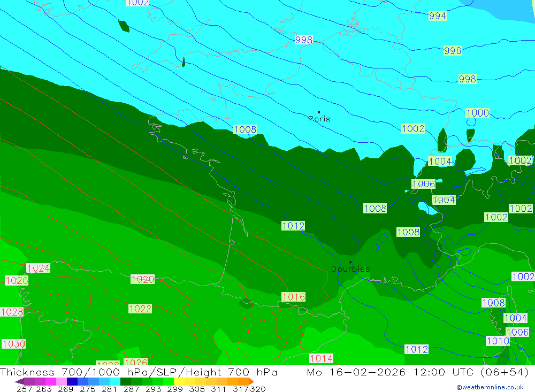Click the red 1016 pressure label

[293, 297]
